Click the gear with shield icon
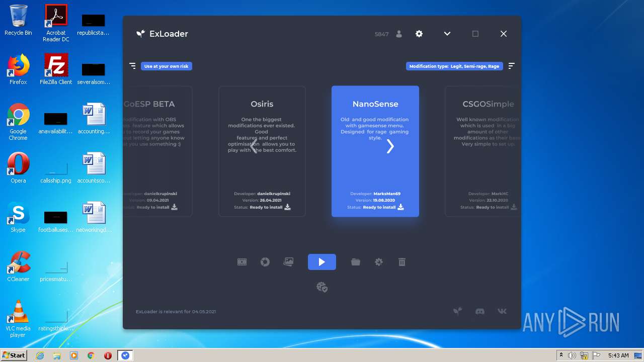This screenshot has height=362, width=644. click(322, 287)
